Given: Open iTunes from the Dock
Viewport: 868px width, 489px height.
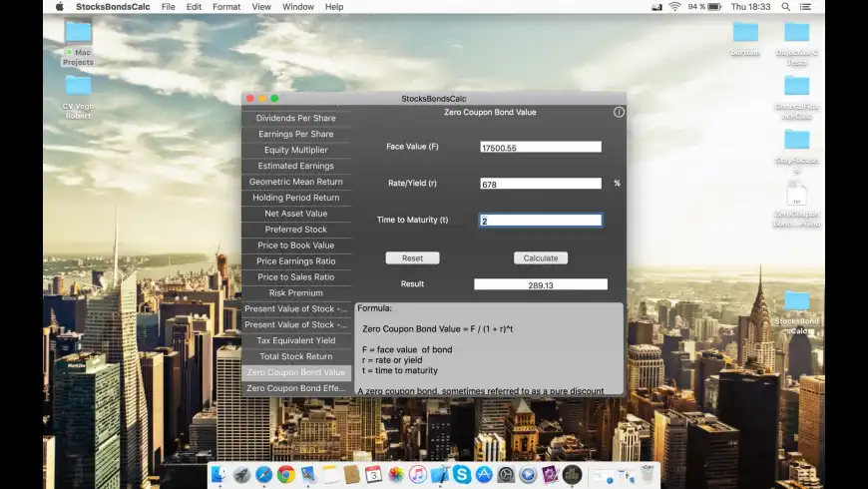Looking at the screenshot, I should [x=418, y=475].
